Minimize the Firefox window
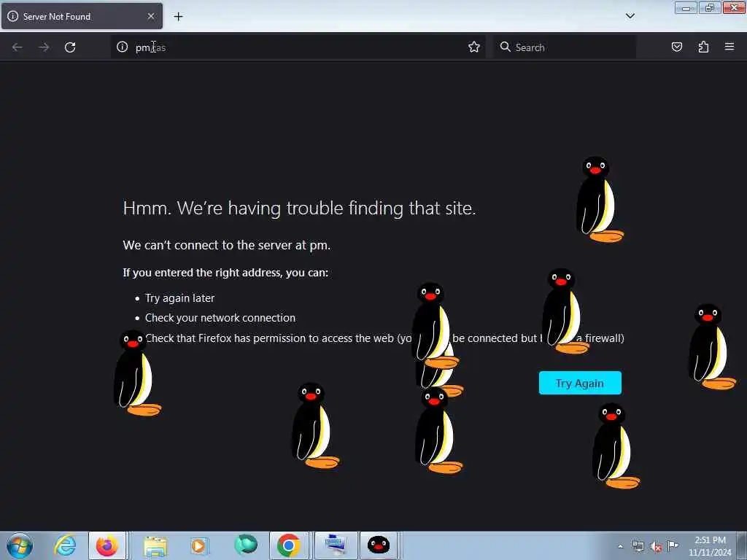The height and width of the screenshot is (560, 747). pyautogui.click(x=686, y=7)
